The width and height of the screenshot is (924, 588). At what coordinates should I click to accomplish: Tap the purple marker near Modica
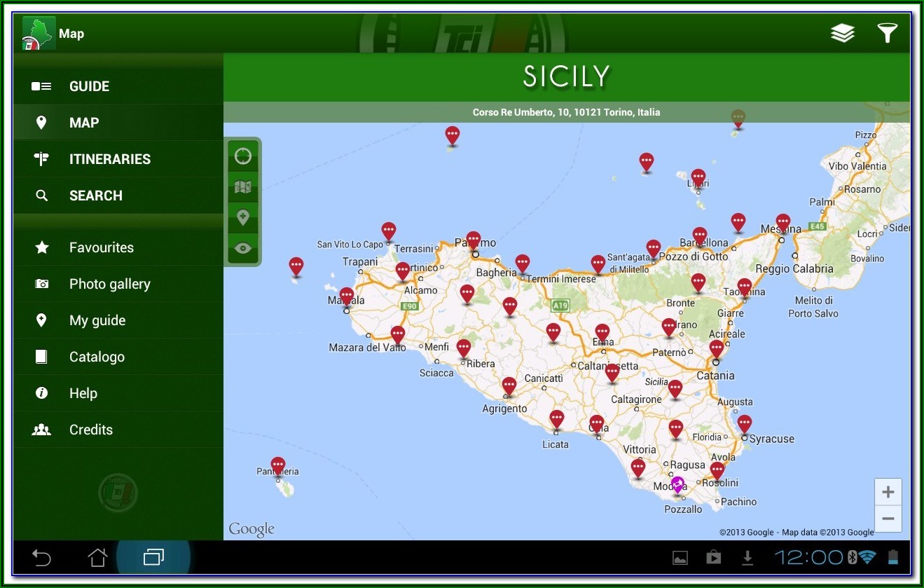coord(677,484)
